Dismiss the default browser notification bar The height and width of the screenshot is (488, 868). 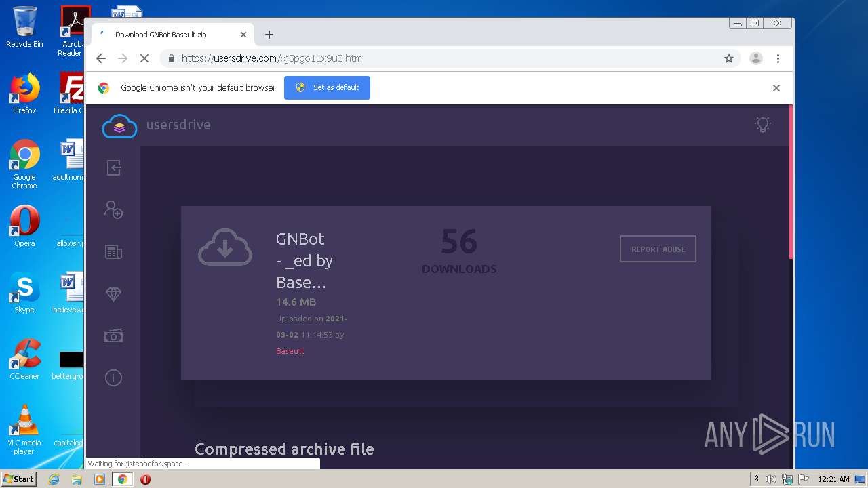[x=776, y=88]
